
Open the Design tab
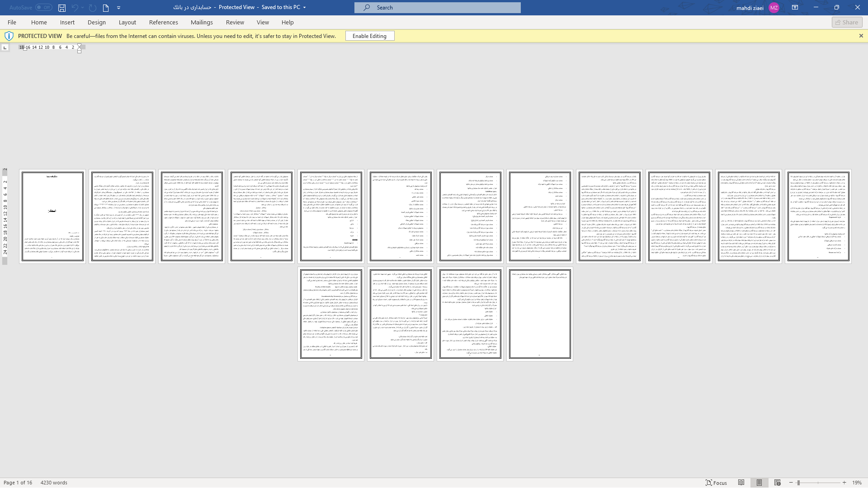[x=97, y=22]
